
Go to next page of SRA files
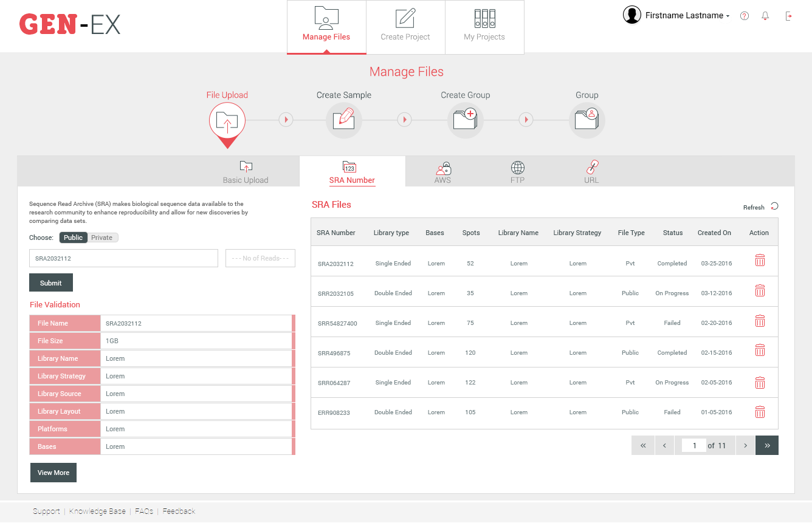(x=745, y=445)
